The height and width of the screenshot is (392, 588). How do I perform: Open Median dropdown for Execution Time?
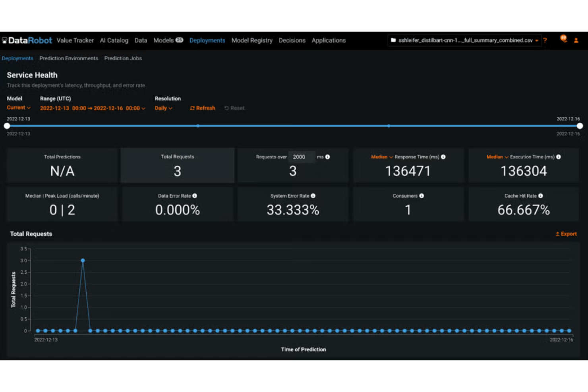[x=497, y=157]
